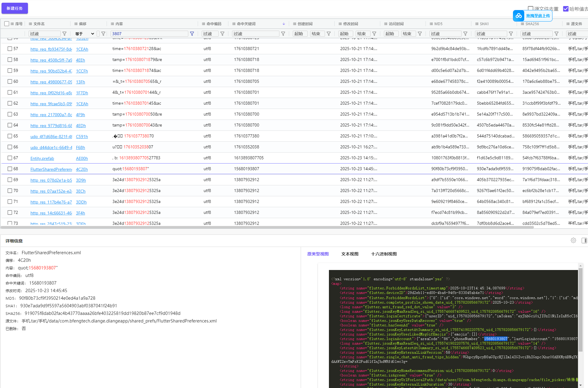Image resolution: width=588 pixels, height=388 pixels.
Task: Click the MD5 column filter funnel icon
Action: point(465,34)
